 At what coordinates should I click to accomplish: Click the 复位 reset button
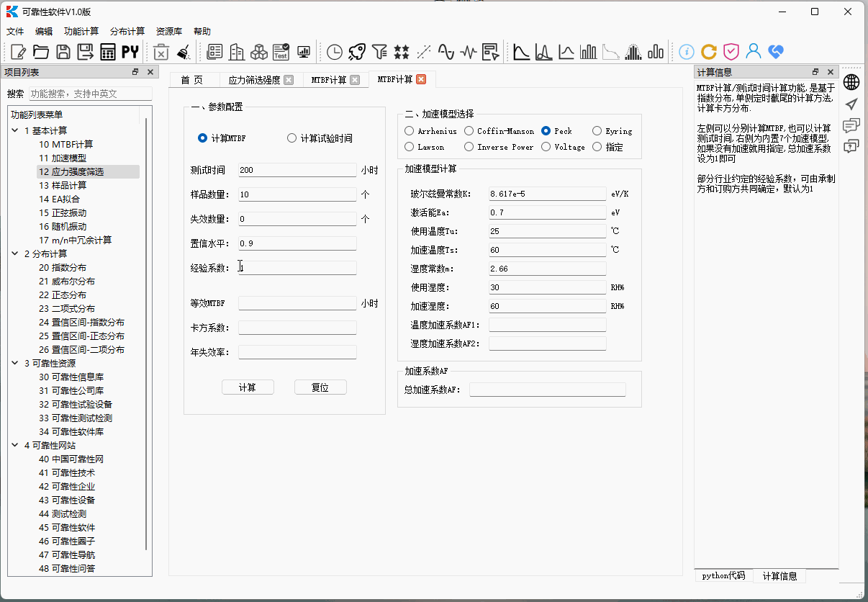pyautogui.click(x=320, y=387)
